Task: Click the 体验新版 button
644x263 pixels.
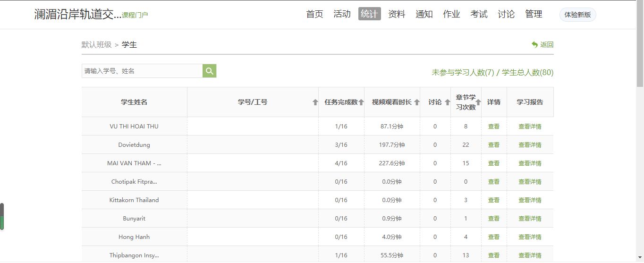Action: tap(577, 15)
